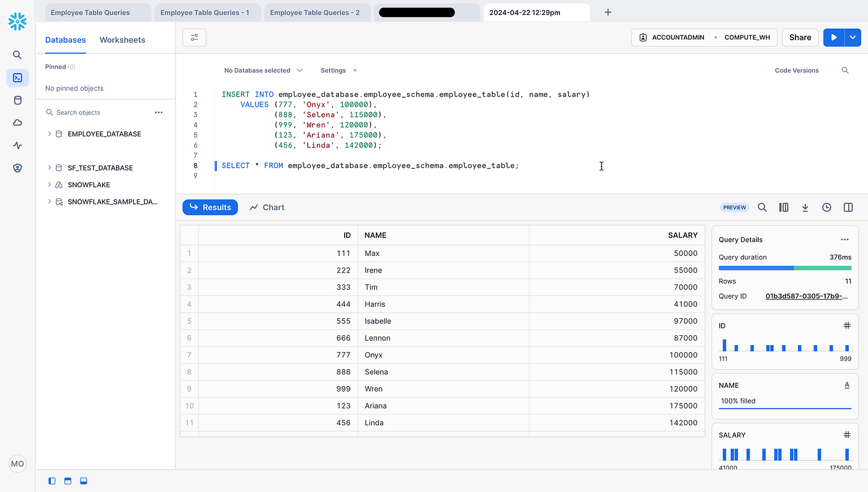The image size is (868, 492).
Task: Expand the EMPLOYEE_DATABASE tree node
Action: [x=50, y=134]
